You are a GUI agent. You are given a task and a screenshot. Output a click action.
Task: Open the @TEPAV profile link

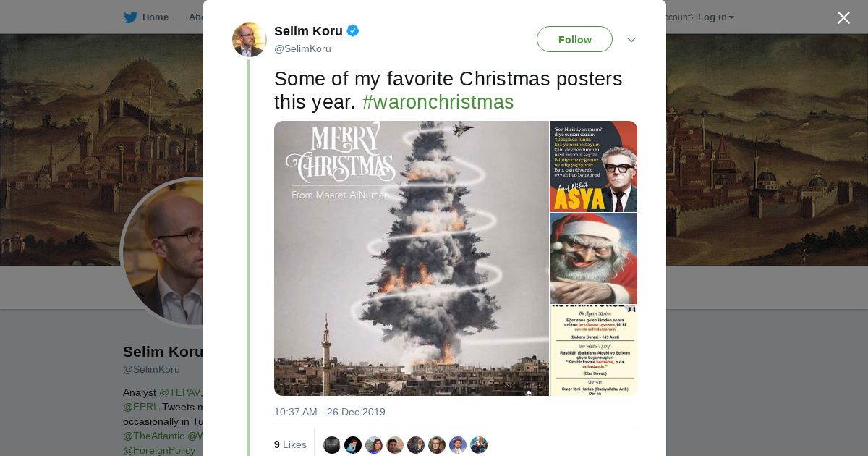click(179, 392)
